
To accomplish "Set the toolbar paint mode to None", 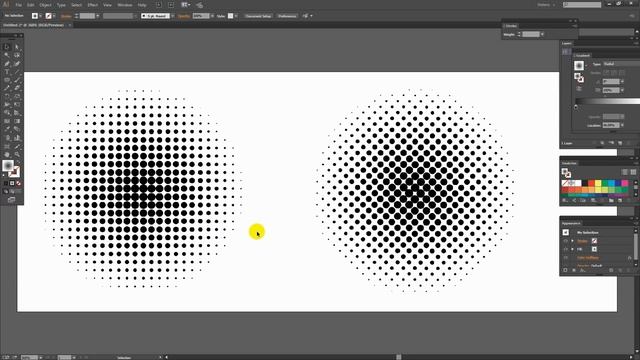I will [18, 183].
